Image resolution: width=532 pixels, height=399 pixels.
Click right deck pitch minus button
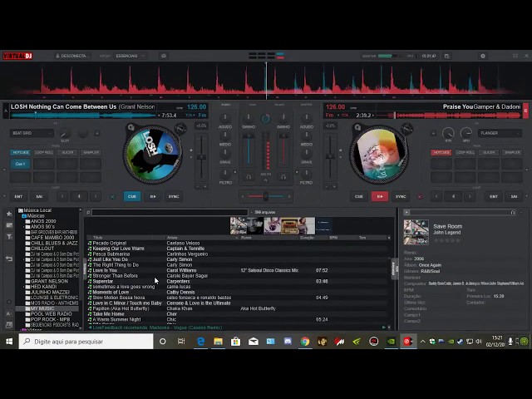point(327,186)
